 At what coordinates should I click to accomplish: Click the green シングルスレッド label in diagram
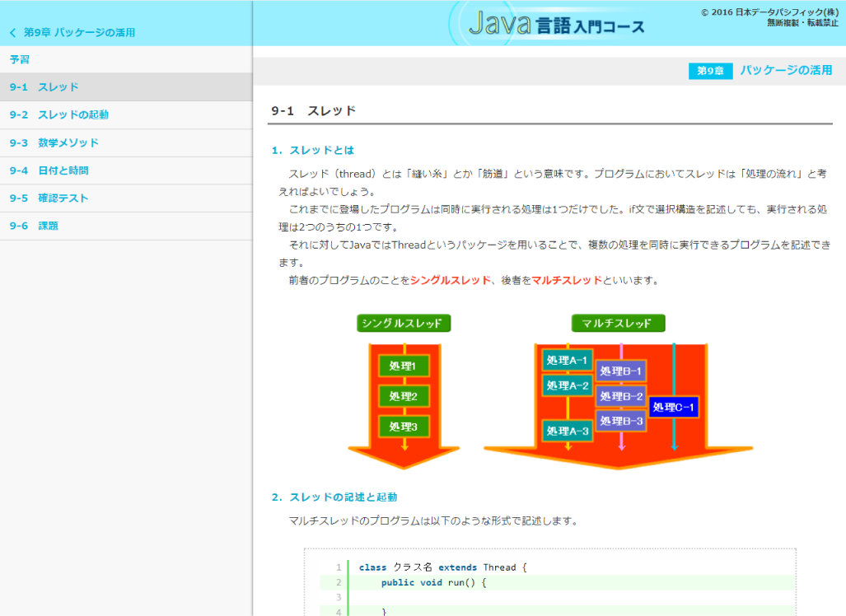[x=404, y=323]
